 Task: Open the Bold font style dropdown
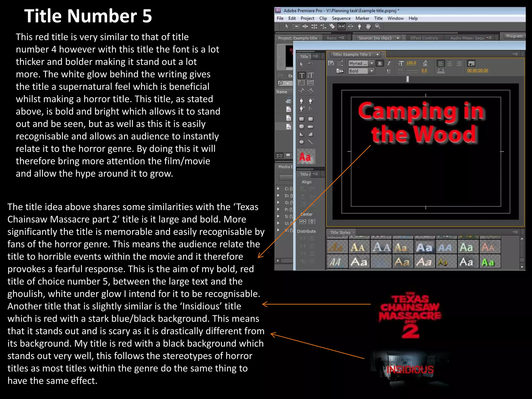372,71
